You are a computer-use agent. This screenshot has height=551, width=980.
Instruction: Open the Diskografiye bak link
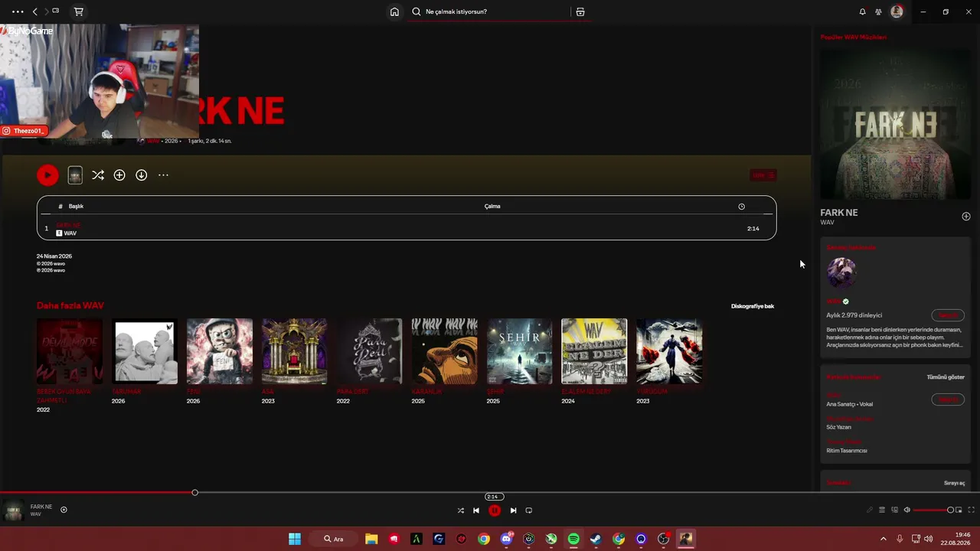[753, 306]
